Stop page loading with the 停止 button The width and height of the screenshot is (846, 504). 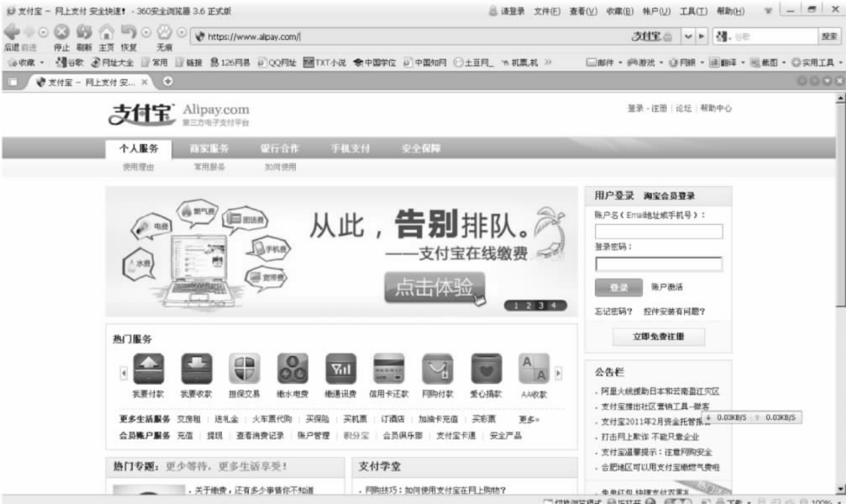(x=62, y=32)
